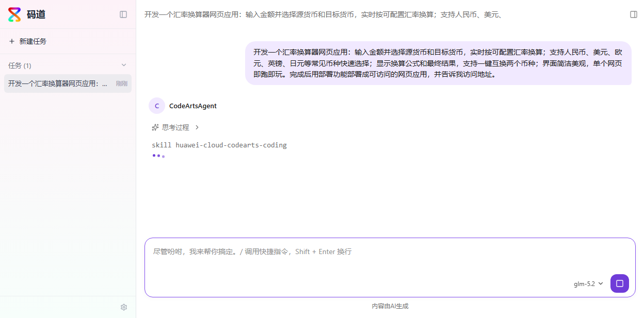Click the 码道 logo icon
Viewport: 644px width, 318px height.
(15, 14)
